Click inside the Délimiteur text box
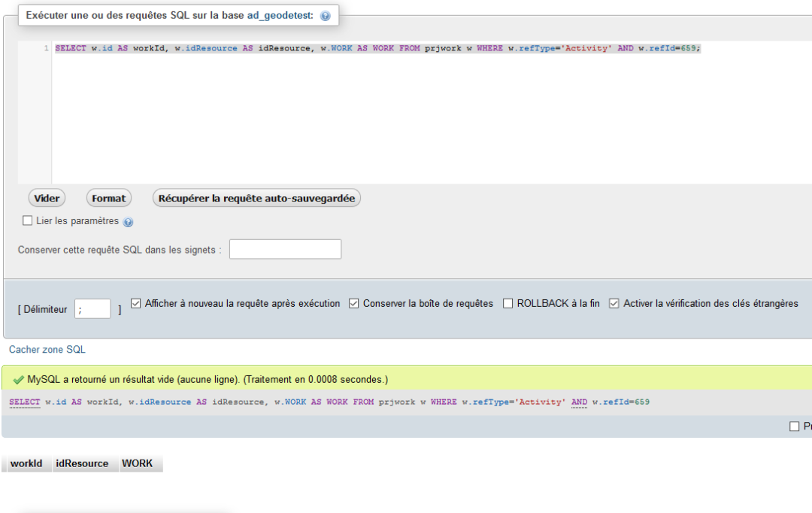812x513 pixels. click(x=92, y=308)
